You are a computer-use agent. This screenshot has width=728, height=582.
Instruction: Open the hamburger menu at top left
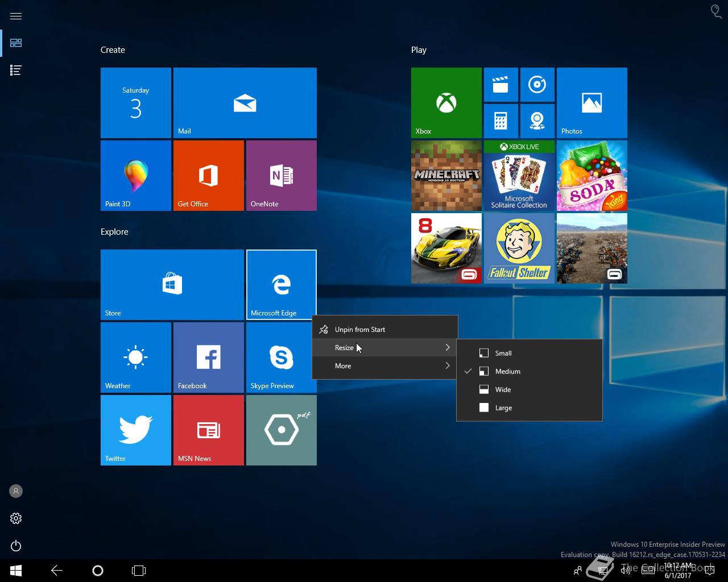click(x=16, y=16)
